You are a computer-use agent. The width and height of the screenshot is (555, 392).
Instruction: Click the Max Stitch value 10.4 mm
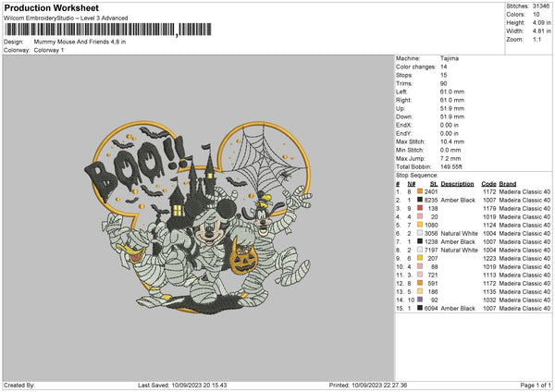coord(452,141)
